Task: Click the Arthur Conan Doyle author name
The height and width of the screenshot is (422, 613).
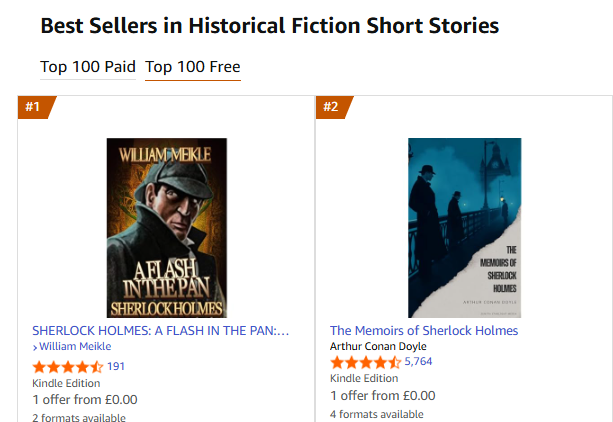Action: 378,346
